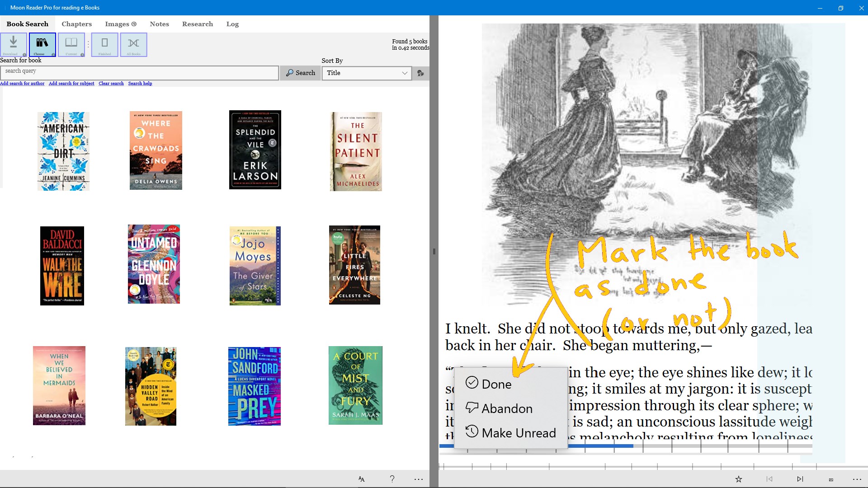
Task: Click the search settings icon beside Sort By
Action: pyautogui.click(x=420, y=73)
